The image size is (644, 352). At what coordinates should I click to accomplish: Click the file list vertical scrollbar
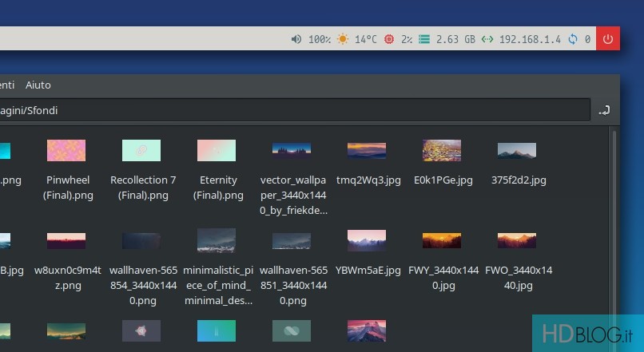click(x=614, y=240)
